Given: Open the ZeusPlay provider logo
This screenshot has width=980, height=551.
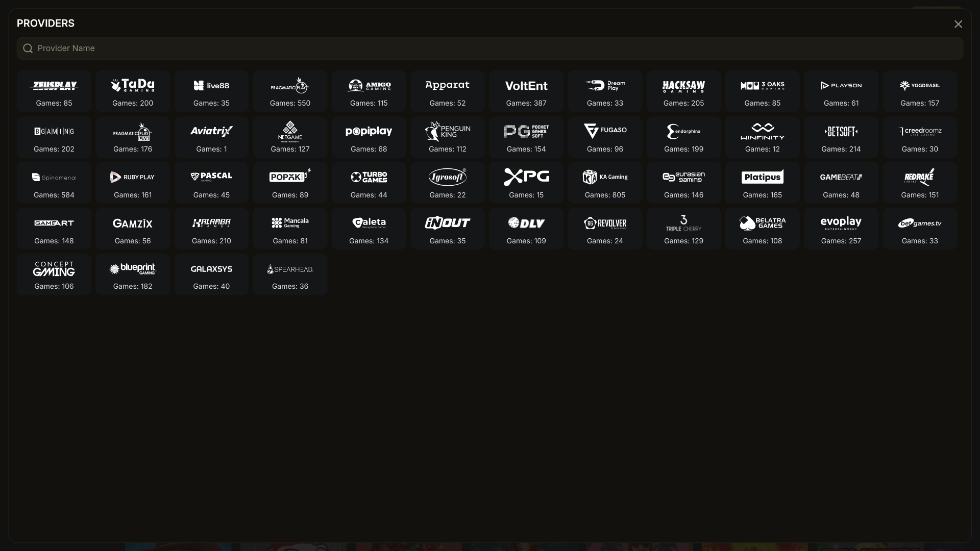Looking at the screenshot, I should pos(54,86).
